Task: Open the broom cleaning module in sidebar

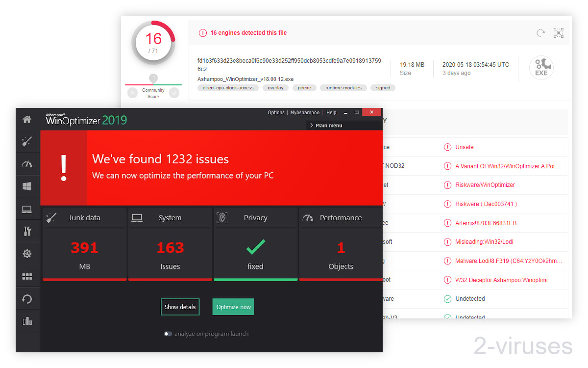Action: tap(27, 142)
